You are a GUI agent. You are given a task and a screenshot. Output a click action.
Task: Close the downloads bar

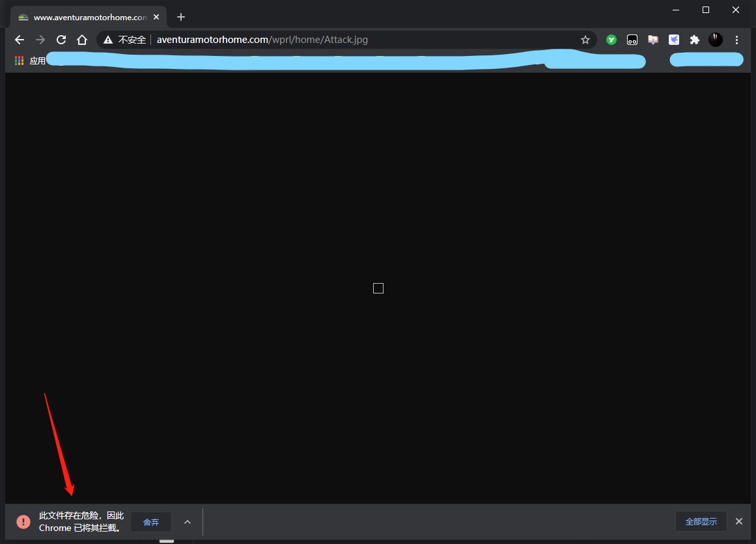coord(738,521)
